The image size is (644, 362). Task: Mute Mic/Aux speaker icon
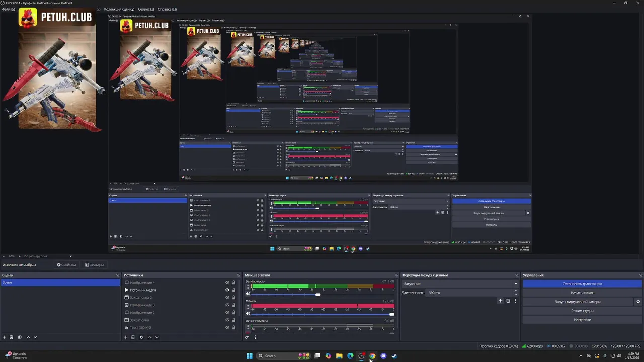[248, 314]
